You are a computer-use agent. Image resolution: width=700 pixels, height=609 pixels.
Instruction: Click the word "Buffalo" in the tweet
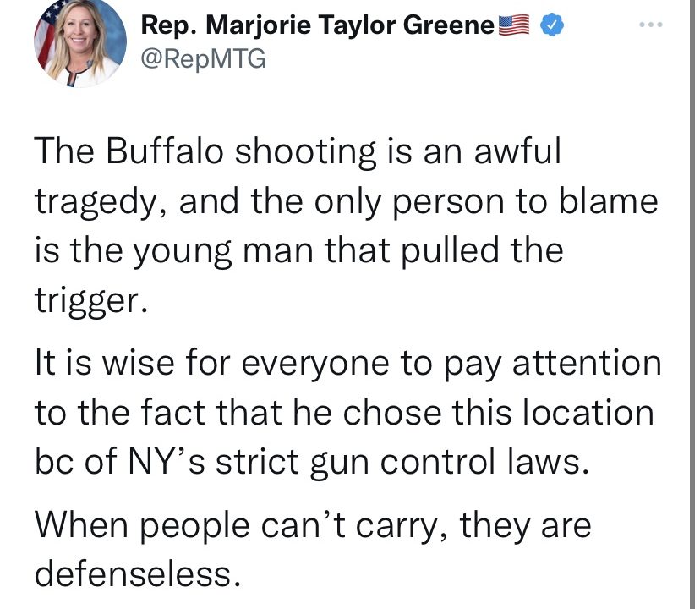pyautogui.click(x=164, y=151)
